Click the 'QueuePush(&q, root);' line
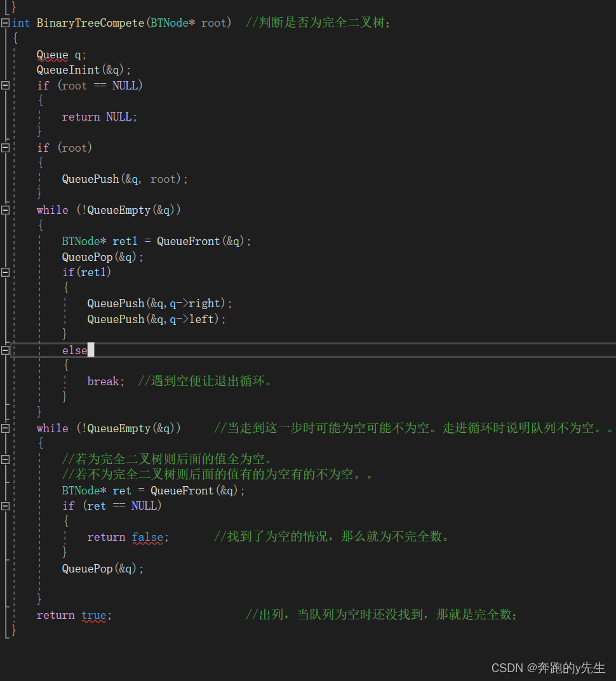Screen dimensions: 616x681 click(x=124, y=179)
